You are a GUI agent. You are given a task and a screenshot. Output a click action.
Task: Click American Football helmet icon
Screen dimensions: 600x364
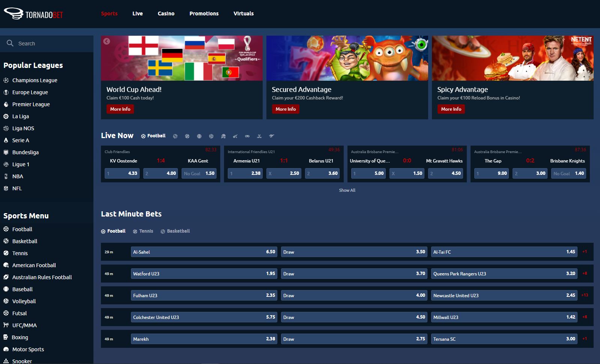click(x=6, y=265)
